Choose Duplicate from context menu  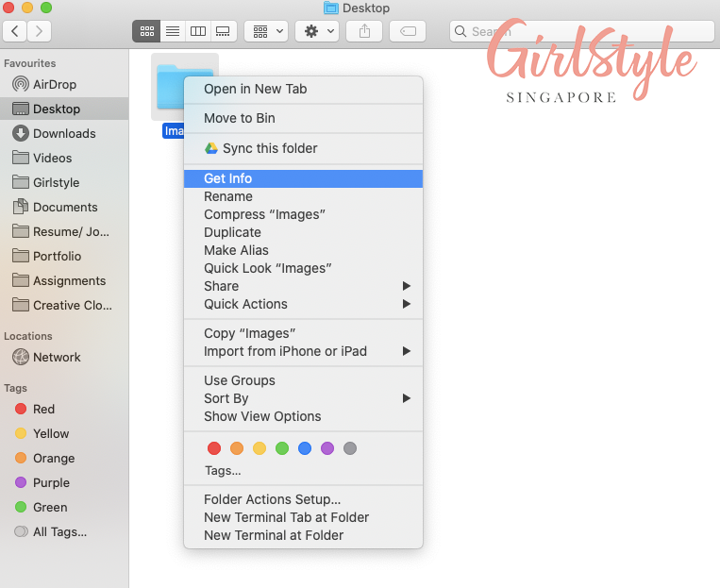tap(303, 232)
